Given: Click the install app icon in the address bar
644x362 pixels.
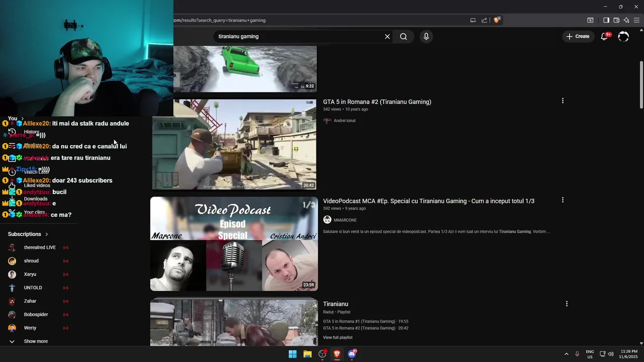Looking at the screenshot, I should coord(473,20).
